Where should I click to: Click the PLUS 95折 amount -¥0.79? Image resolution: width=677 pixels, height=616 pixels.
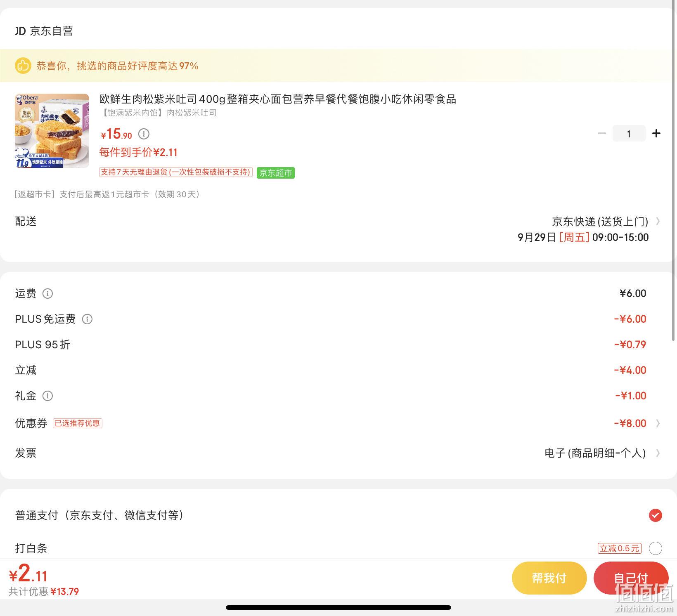pos(630,345)
